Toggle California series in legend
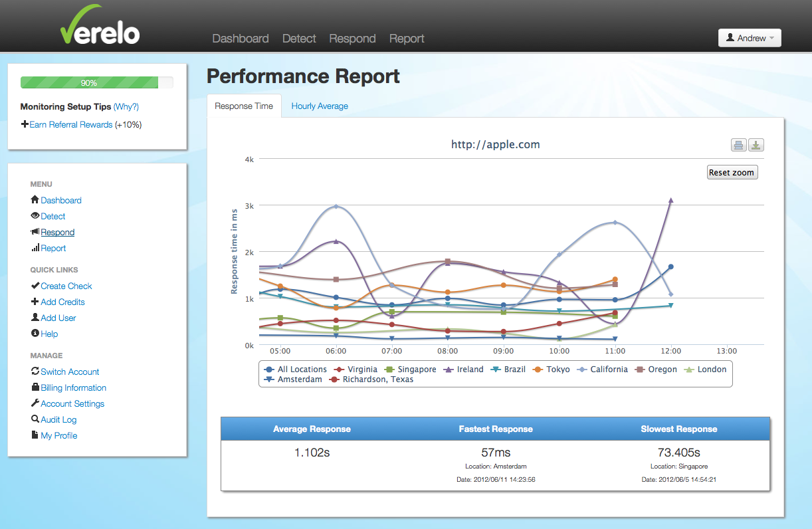 tap(602, 370)
